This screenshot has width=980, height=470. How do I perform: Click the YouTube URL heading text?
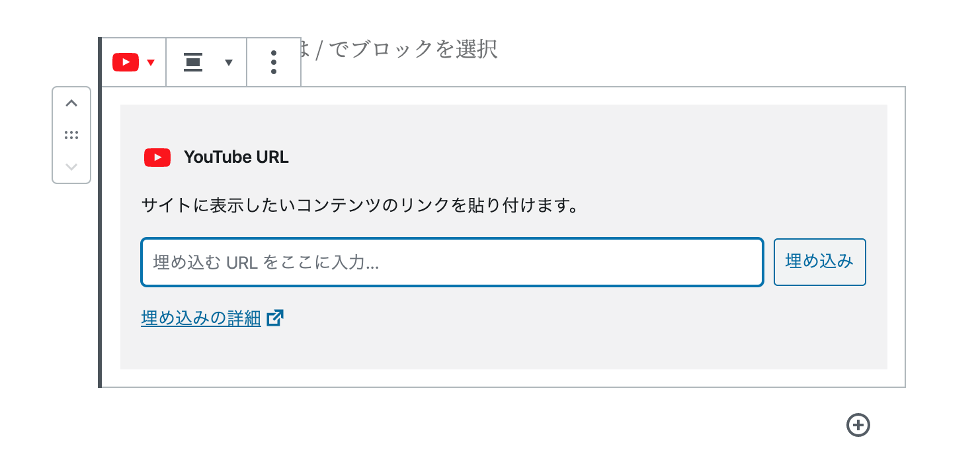pos(236,158)
